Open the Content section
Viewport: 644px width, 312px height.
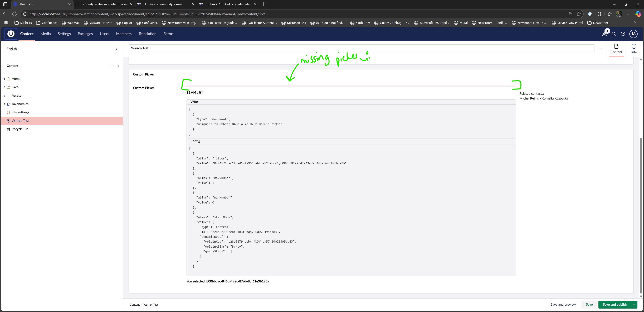(27, 34)
